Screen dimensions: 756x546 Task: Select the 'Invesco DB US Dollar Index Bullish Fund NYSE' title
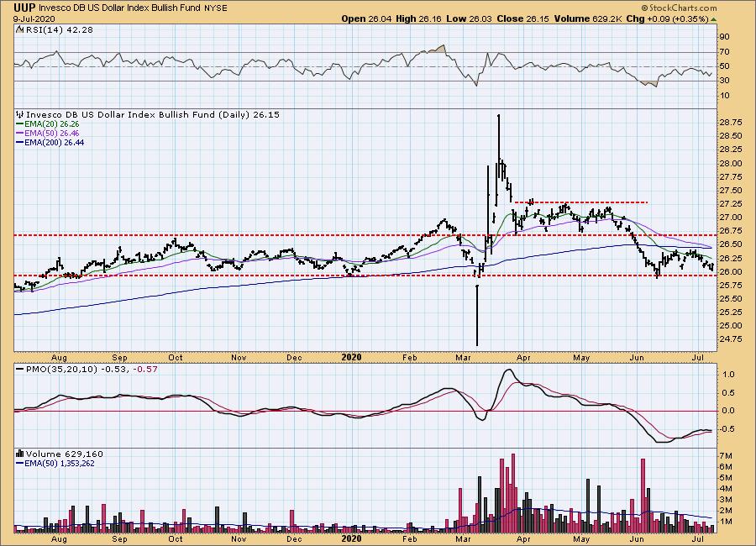(x=133, y=8)
